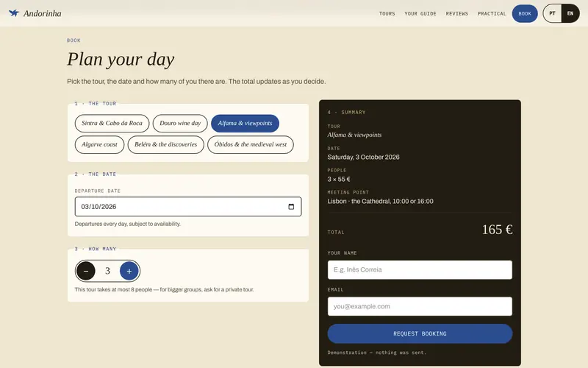Click the '4 · SUMMARY' label
The width and height of the screenshot is (588, 368).
point(346,113)
